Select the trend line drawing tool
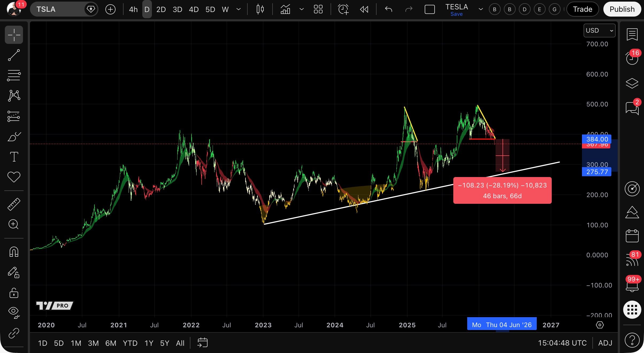 point(14,55)
